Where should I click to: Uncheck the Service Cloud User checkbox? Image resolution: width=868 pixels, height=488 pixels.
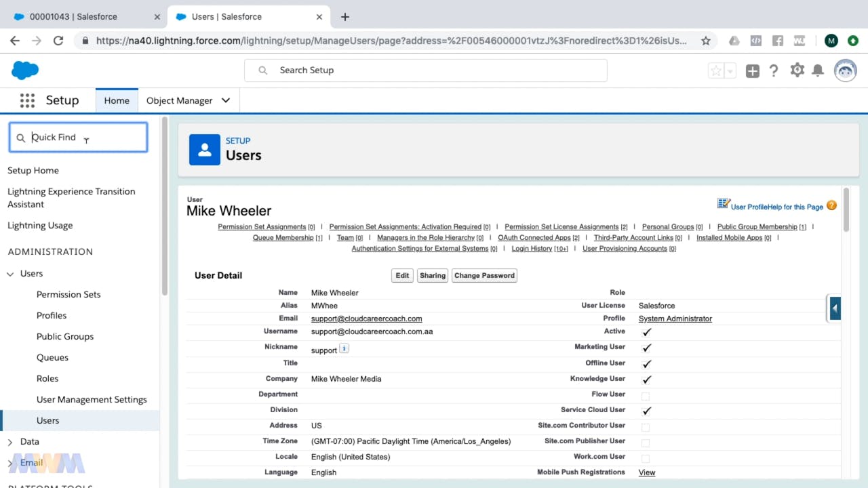click(x=646, y=410)
